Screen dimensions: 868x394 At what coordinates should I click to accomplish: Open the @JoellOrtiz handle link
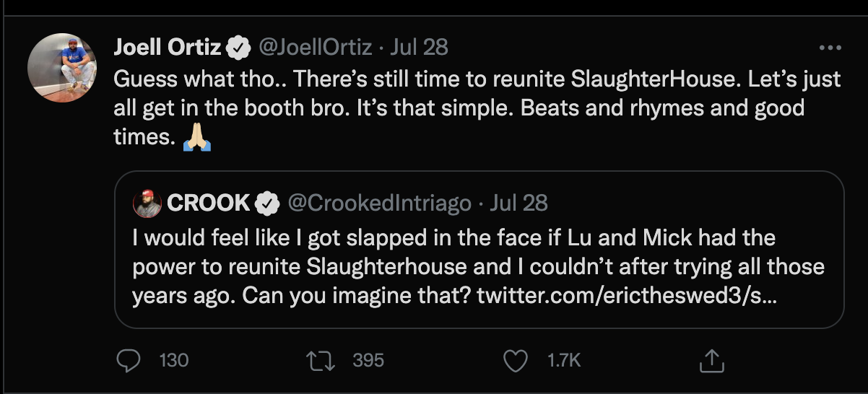[315, 48]
